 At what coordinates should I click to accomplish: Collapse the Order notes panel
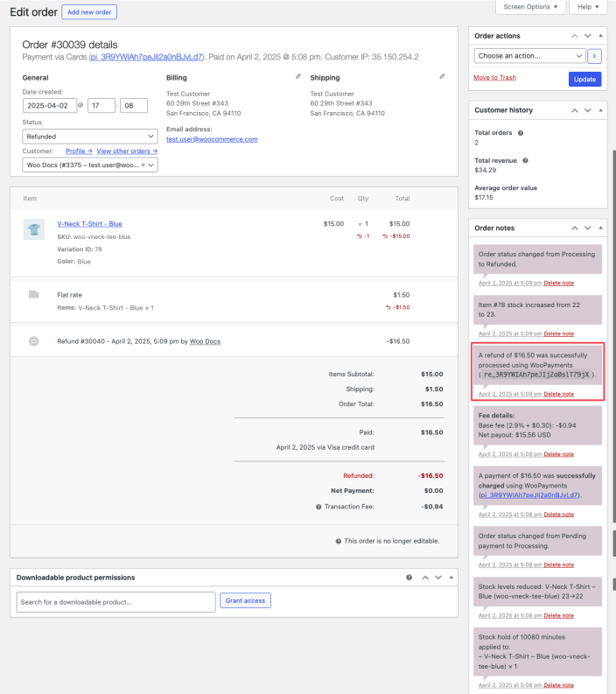[600, 228]
